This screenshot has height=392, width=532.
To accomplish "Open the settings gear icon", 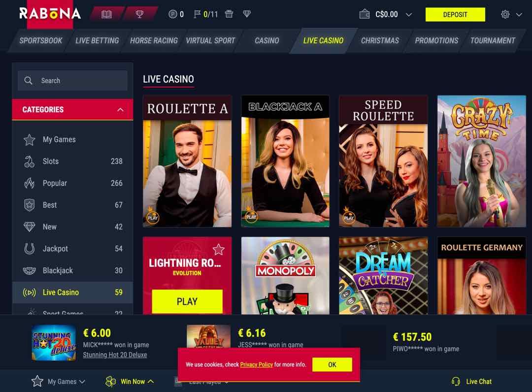I will (505, 14).
